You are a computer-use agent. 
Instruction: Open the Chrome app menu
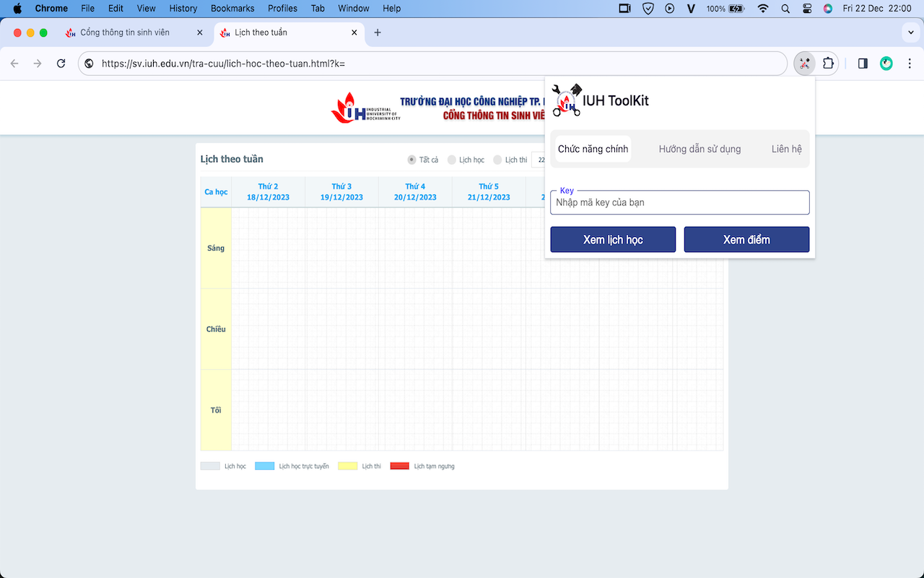(x=51, y=9)
